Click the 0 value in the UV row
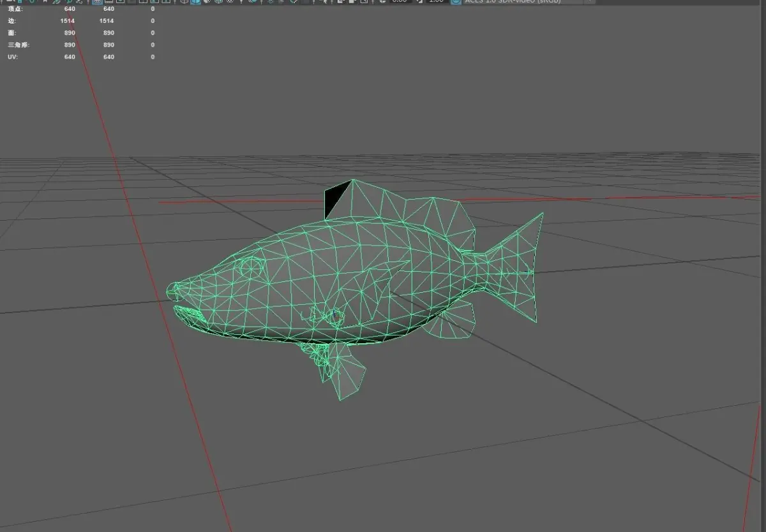 [153, 57]
